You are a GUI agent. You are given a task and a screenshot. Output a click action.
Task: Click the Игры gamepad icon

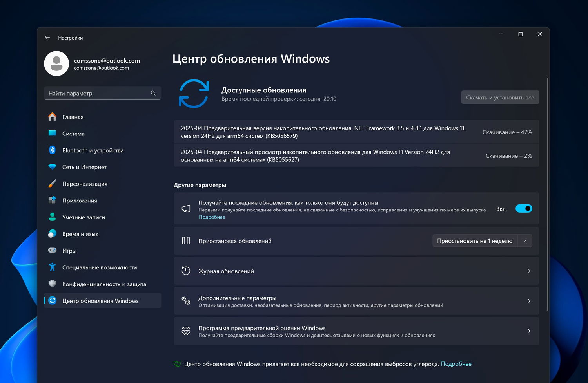[52, 250]
